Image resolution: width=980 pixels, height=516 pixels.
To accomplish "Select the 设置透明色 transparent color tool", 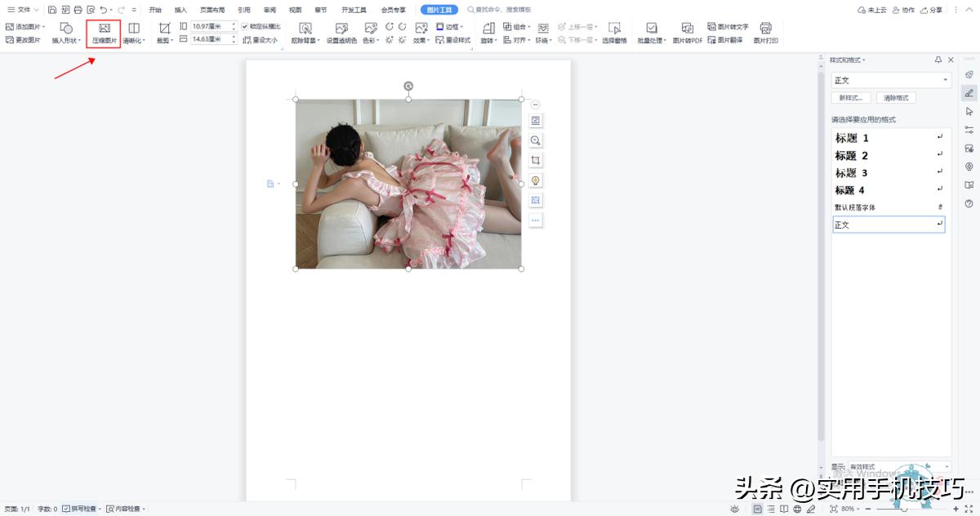I will click(x=341, y=33).
